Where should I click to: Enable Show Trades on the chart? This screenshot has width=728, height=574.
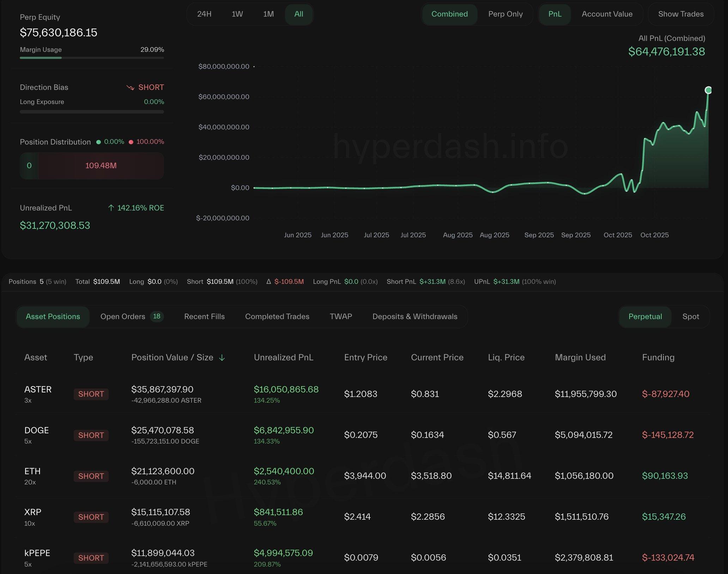pyautogui.click(x=680, y=14)
